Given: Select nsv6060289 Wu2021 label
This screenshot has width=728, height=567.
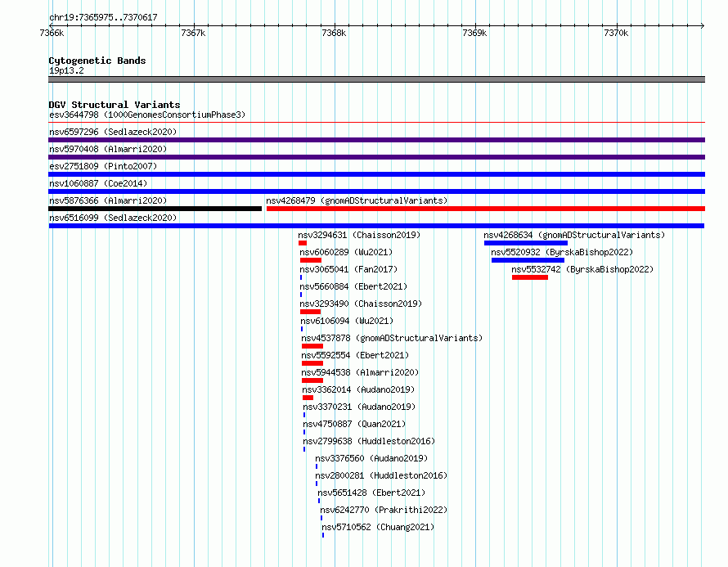Looking at the screenshot, I should pos(346,252).
